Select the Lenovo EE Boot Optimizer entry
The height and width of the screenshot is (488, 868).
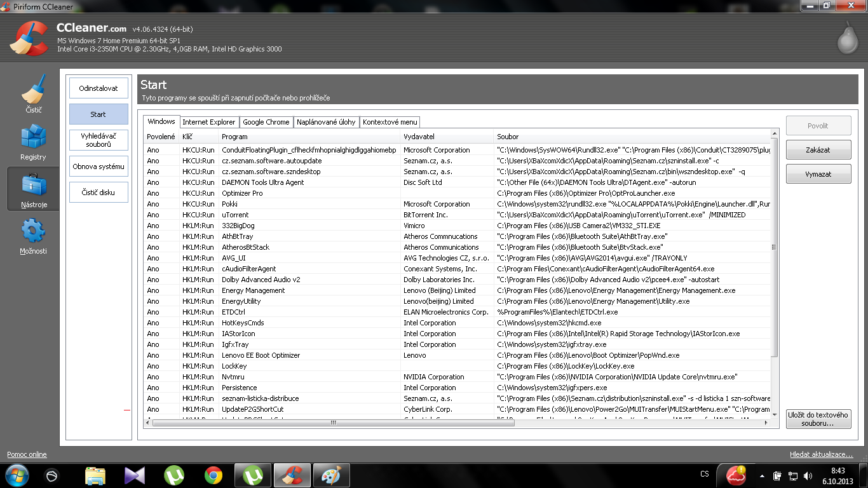pos(457,355)
